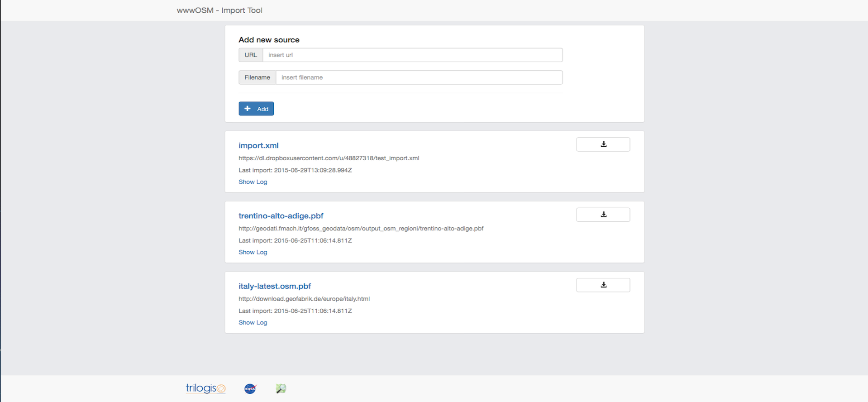Click the download.geofabrik.de URL text
Viewport: 868px width, 402px height.
(x=304, y=299)
